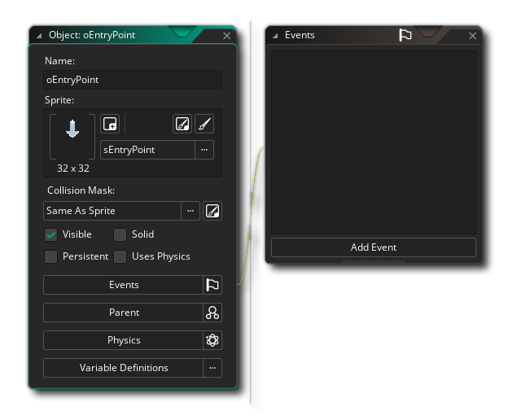Click the Events window bottom resize grip
The height and width of the screenshot is (420, 508).
point(374,261)
